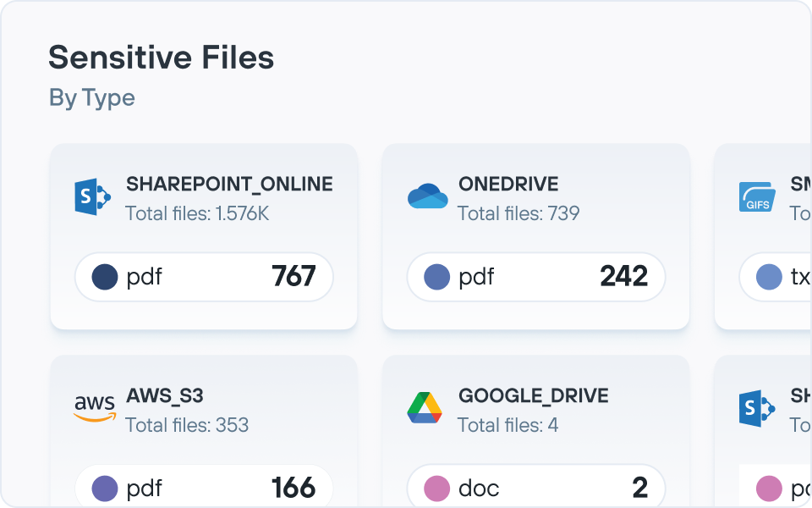Select the pdf row on the AWS_S3 card
This screenshot has height=508, width=812.
pyautogui.click(x=203, y=488)
